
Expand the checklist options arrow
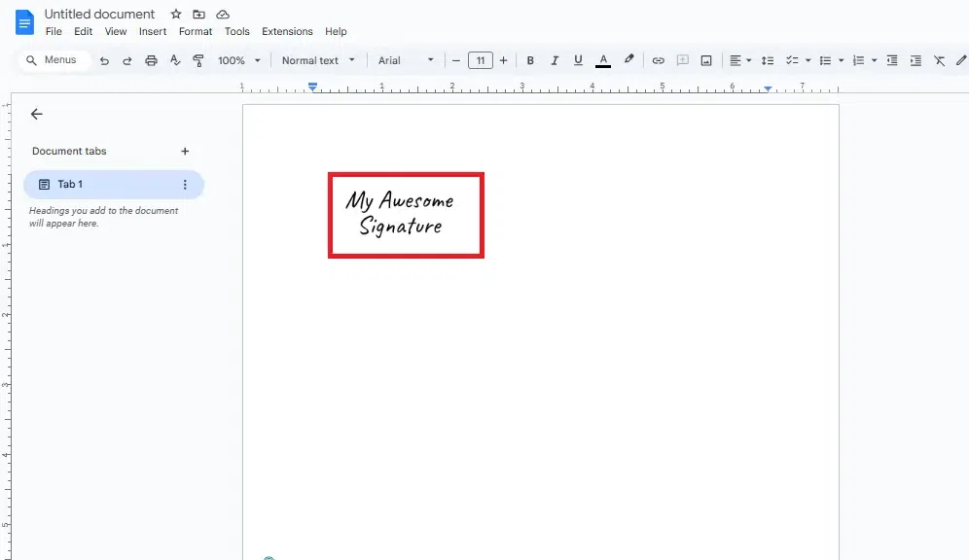point(807,60)
